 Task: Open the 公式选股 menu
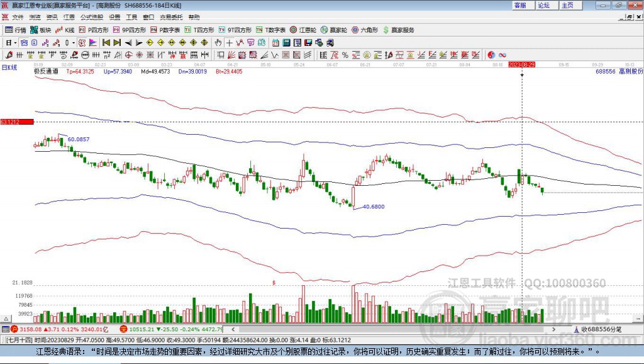tap(92, 17)
